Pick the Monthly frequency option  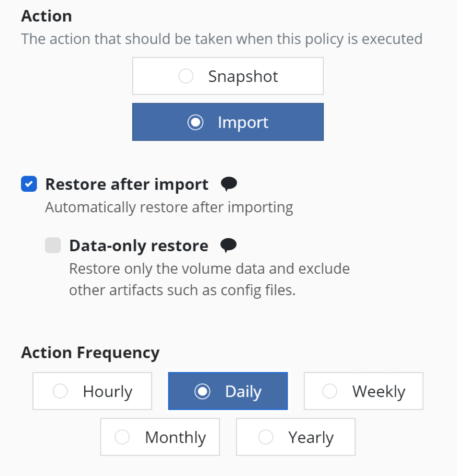point(160,437)
